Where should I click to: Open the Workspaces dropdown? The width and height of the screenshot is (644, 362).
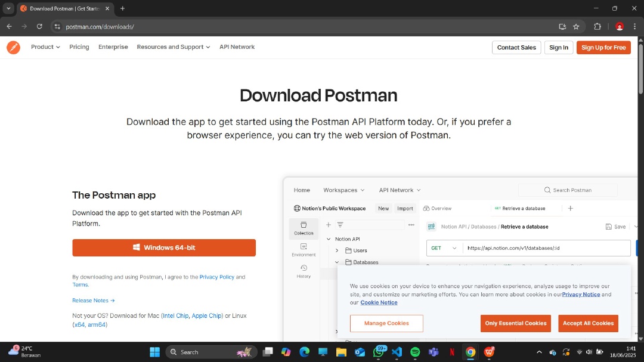pos(343,190)
